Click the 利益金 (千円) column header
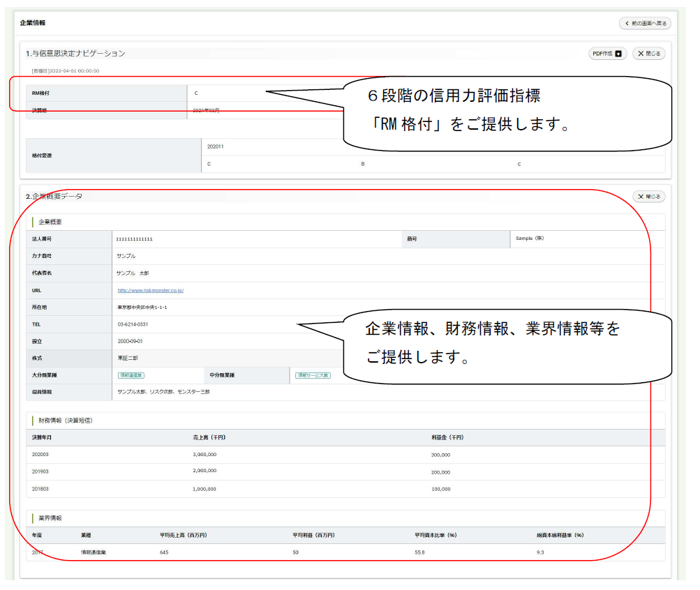The image size is (700, 590). [x=447, y=438]
